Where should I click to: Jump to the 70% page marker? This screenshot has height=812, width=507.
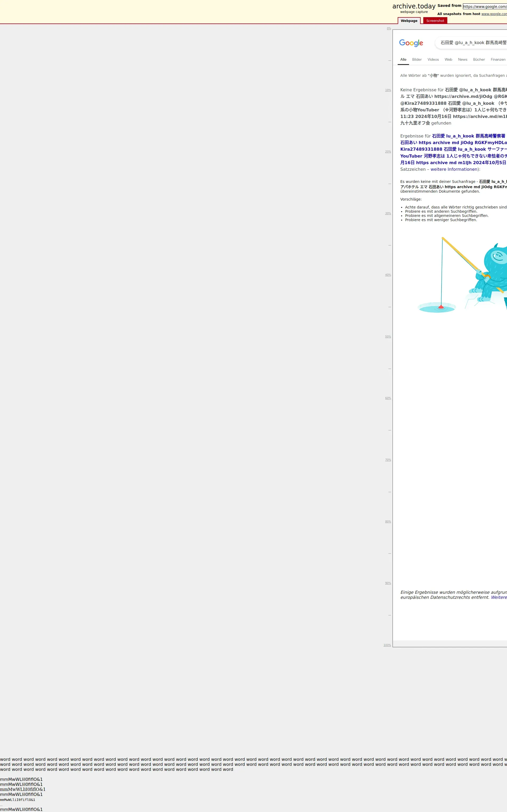[388, 460]
